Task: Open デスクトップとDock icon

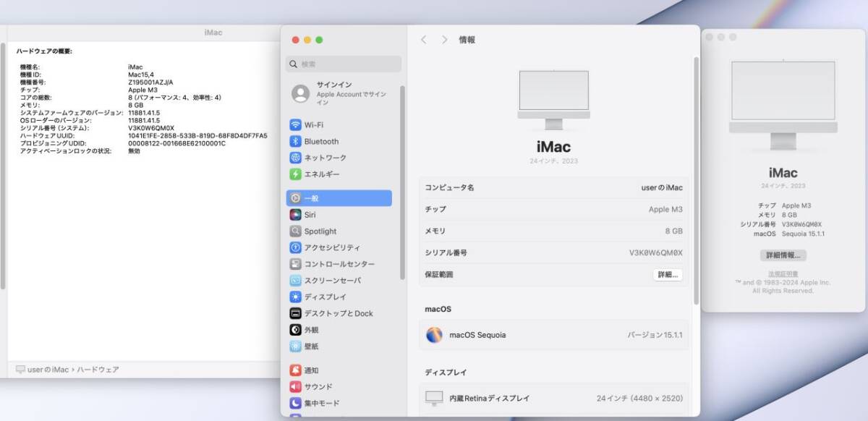Action: [x=295, y=313]
